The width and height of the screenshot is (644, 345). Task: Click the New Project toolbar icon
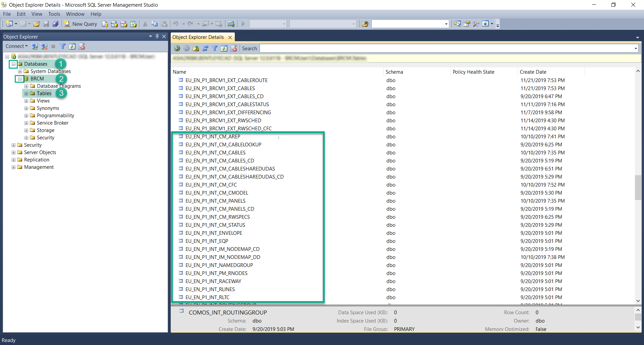[9, 24]
